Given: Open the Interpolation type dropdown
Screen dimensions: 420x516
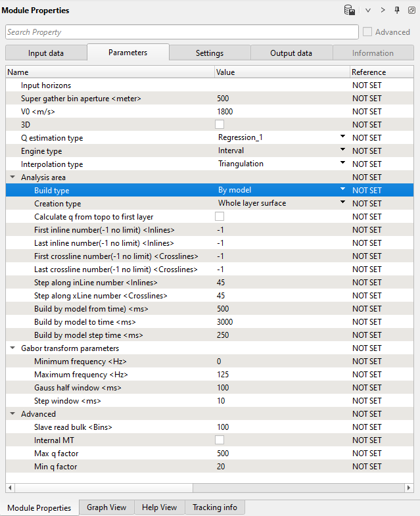Looking at the screenshot, I should coord(342,164).
